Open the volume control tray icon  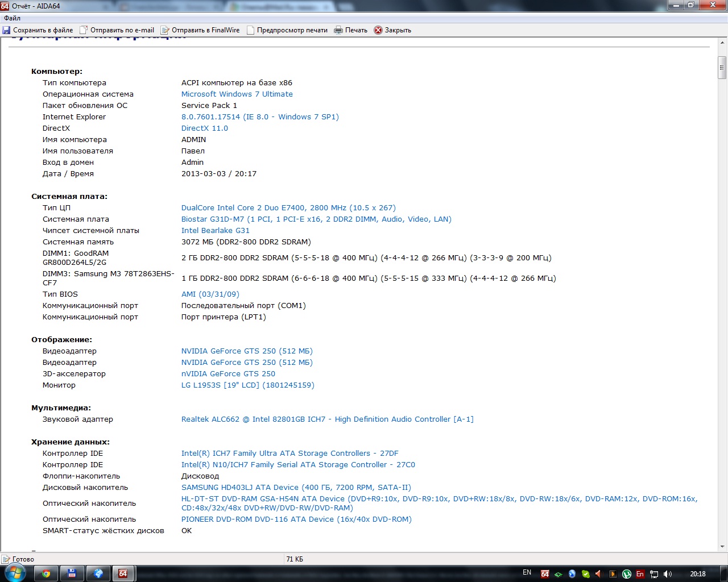tap(667, 574)
